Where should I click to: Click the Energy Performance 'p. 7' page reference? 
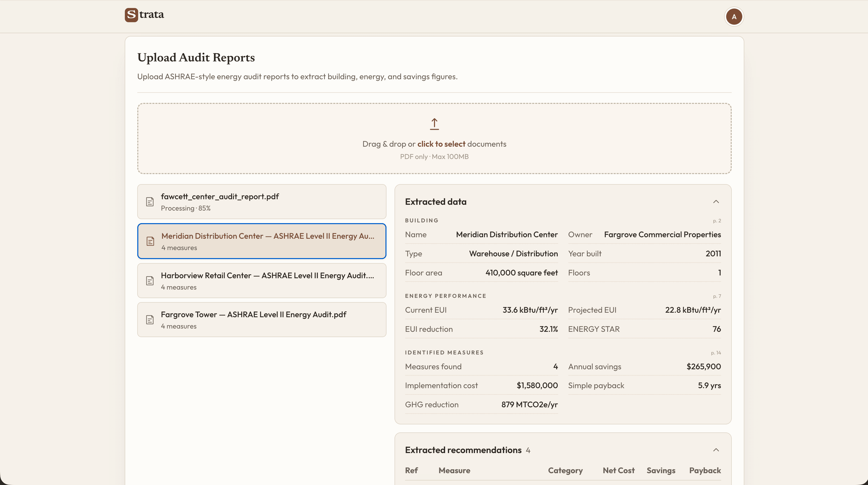coord(717,296)
